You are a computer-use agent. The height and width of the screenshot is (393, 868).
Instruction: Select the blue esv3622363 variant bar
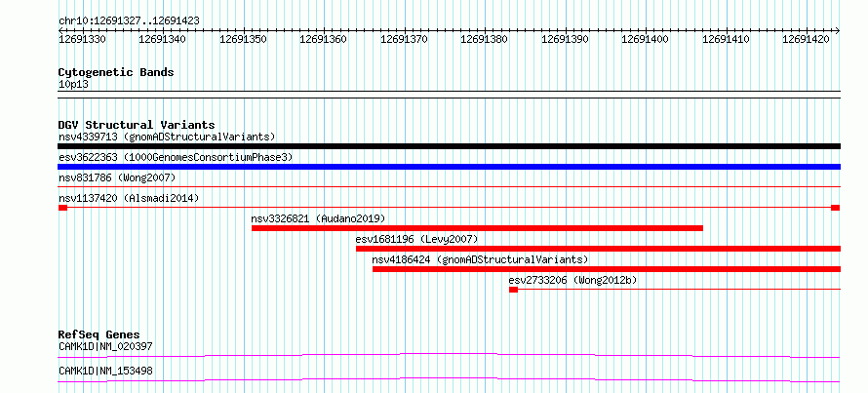coord(449,167)
